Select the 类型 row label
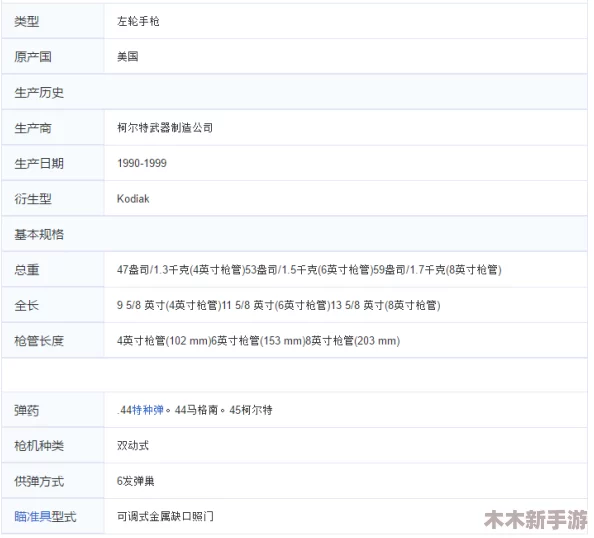594x538 pixels. (27, 21)
